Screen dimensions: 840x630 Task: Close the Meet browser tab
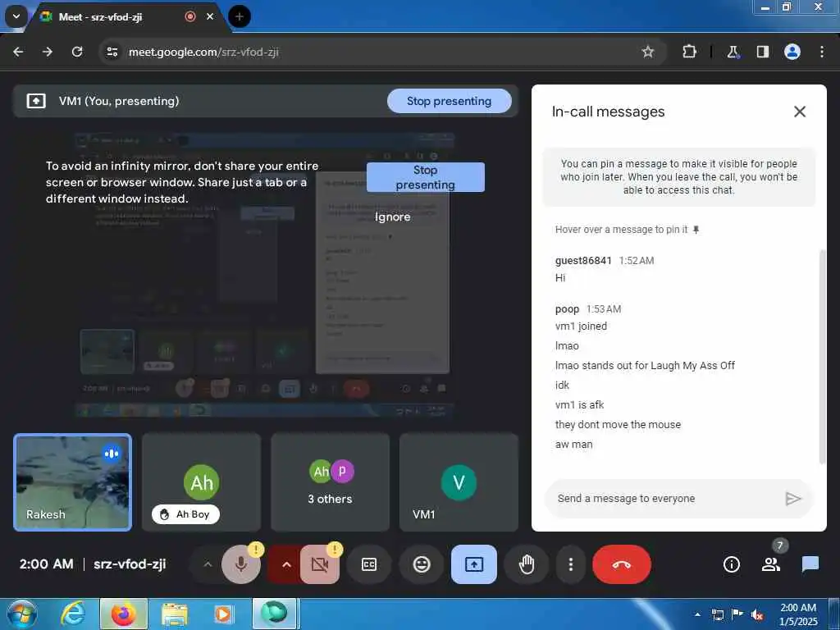[210, 16]
